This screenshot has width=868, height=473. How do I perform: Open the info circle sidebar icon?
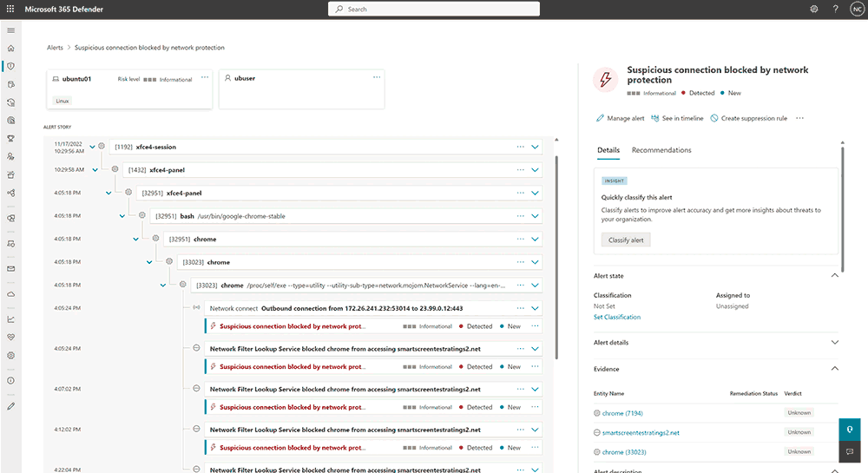[x=10, y=381]
